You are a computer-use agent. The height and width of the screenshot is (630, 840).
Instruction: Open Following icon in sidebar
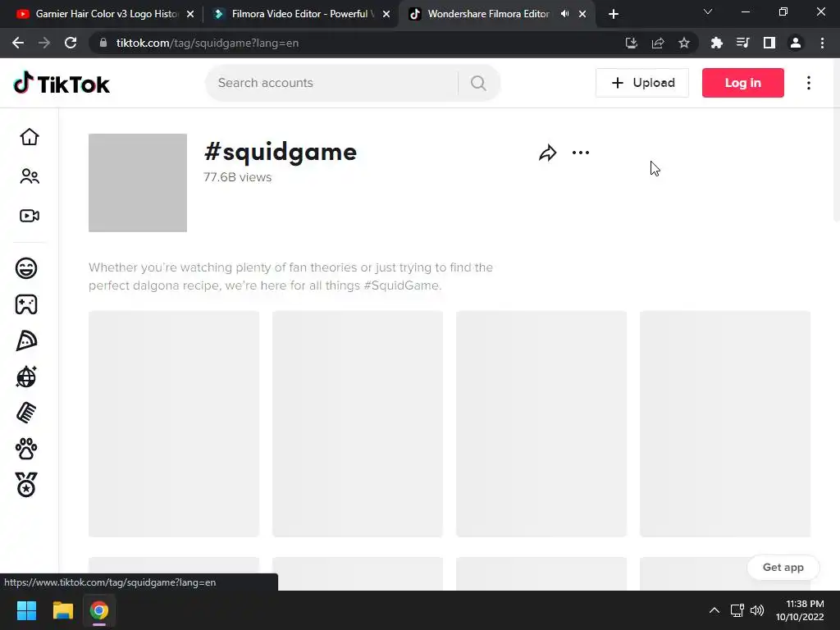click(x=30, y=176)
